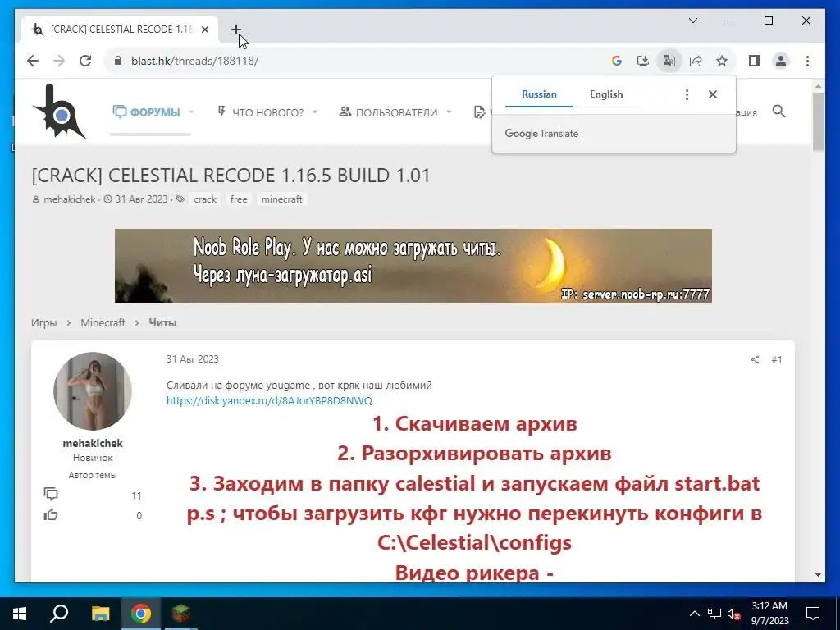Select the English translate tab
Image resolution: width=840 pixels, height=630 pixels.
(x=606, y=94)
